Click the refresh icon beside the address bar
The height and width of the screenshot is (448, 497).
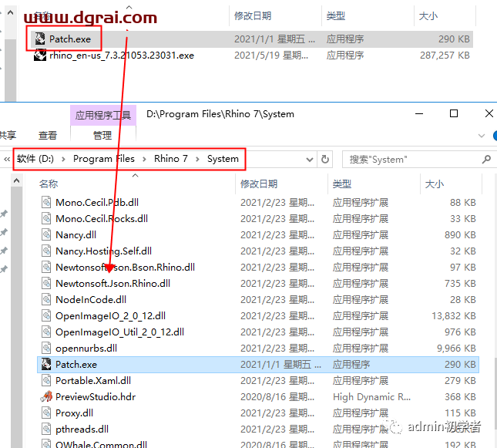click(325, 159)
